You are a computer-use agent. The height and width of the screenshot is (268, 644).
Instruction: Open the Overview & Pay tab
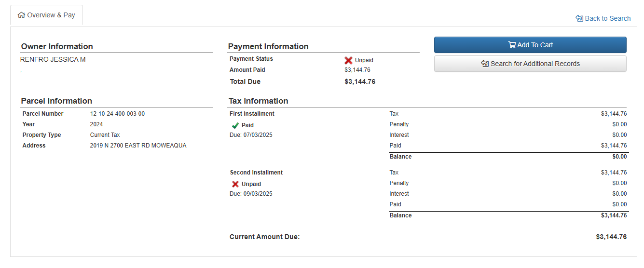pyautogui.click(x=47, y=15)
